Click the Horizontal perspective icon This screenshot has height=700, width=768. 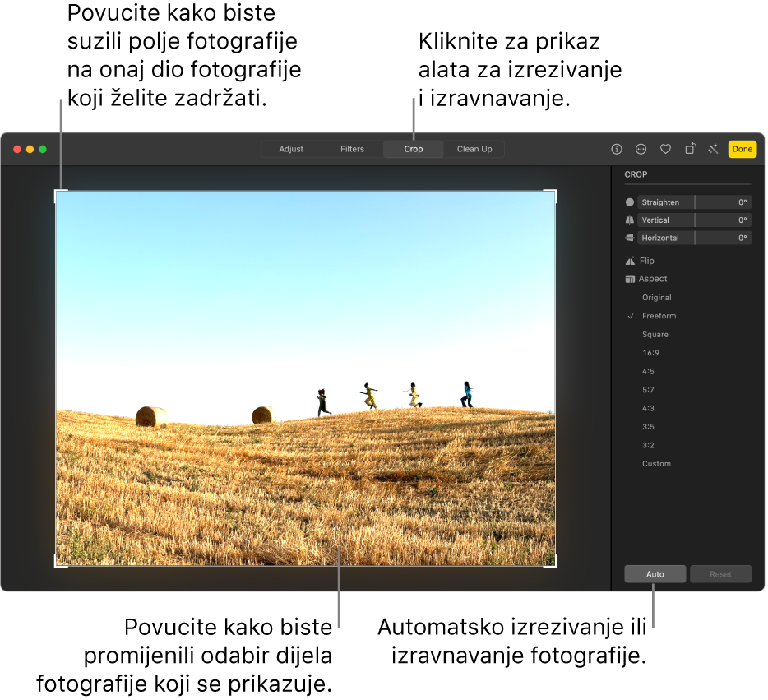point(630,238)
